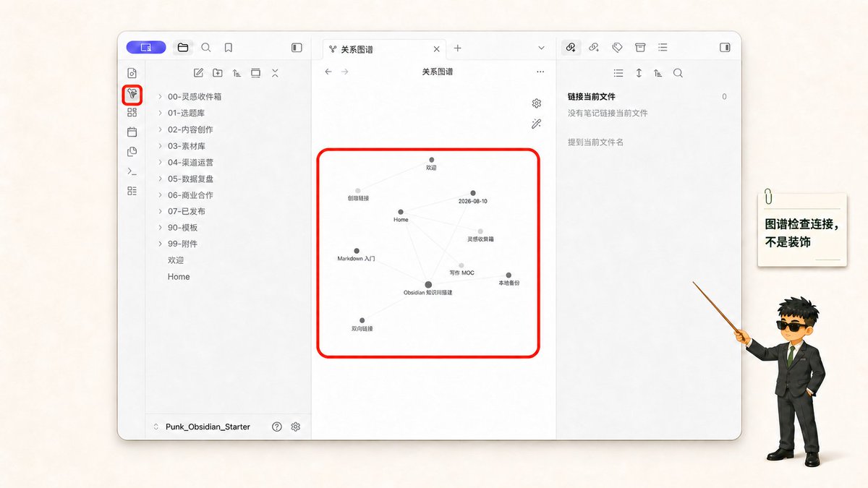Viewport: 868px width, 488px height.
Task: Select the 写作 MOC node in the graph
Action: click(461, 265)
